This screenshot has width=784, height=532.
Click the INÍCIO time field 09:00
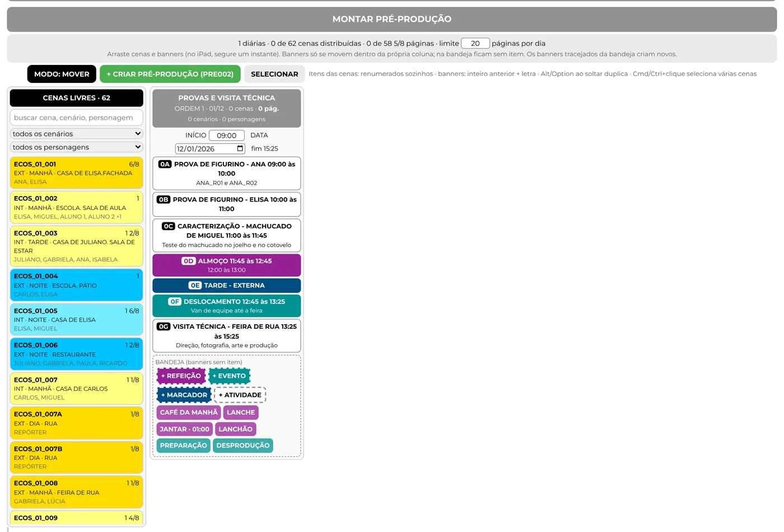[227, 136]
